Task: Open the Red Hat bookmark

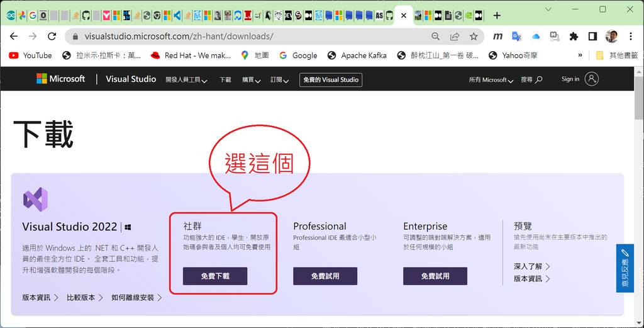Action: pyautogui.click(x=191, y=55)
